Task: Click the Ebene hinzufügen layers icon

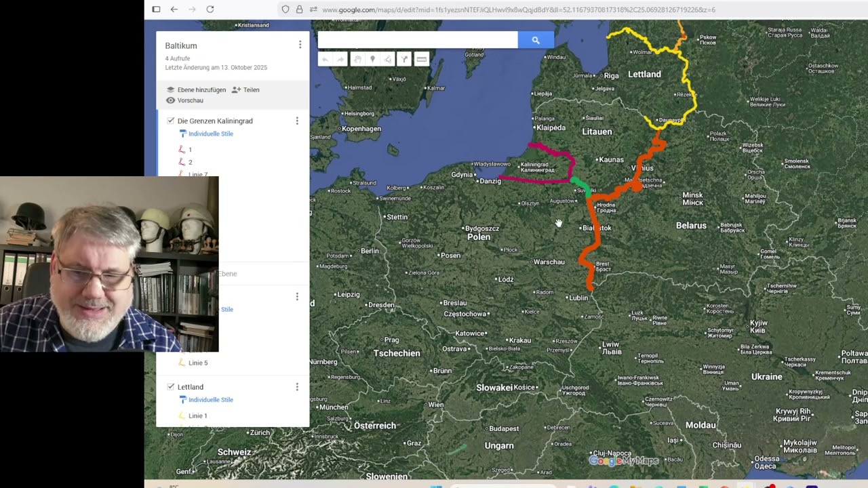Action: [171, 89]
